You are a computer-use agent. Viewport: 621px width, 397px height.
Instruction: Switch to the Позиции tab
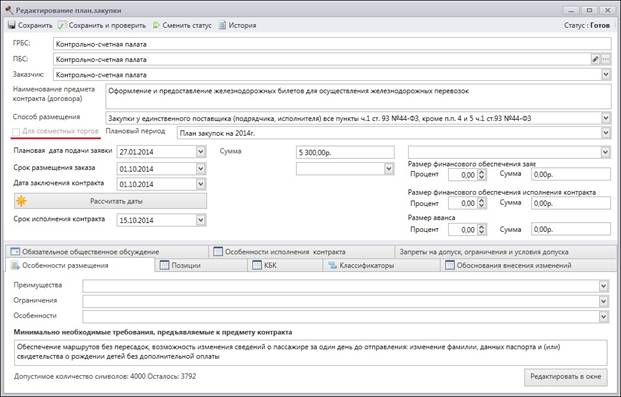[x=201, y=265]
